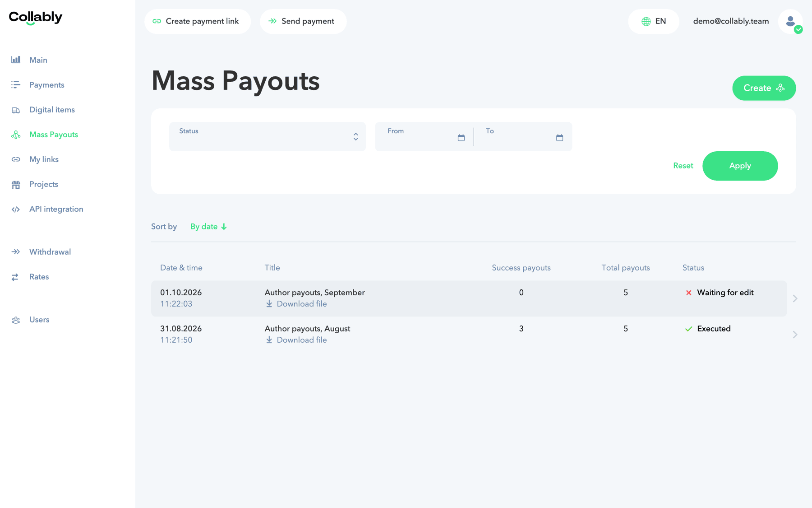
Task: Click the My links chain icon
Action: (x=16, y=159)
